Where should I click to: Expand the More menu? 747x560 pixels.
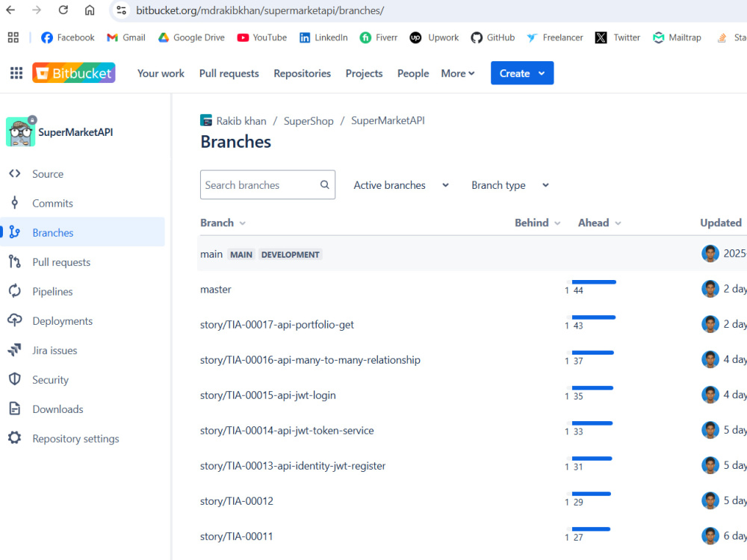click(x=457, y=73)
